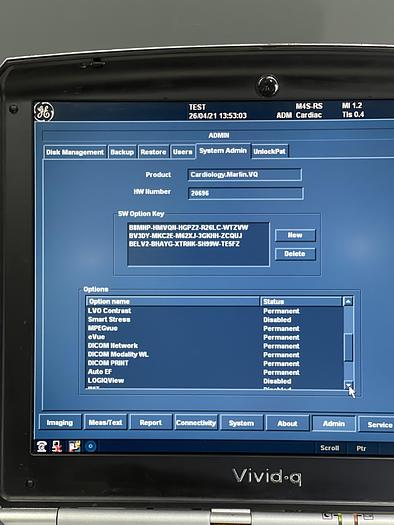Image resolution: width=394 pixels, height=525 pixels.
Task: Switch to the Backup tab
Action: (x=122, y=152)
